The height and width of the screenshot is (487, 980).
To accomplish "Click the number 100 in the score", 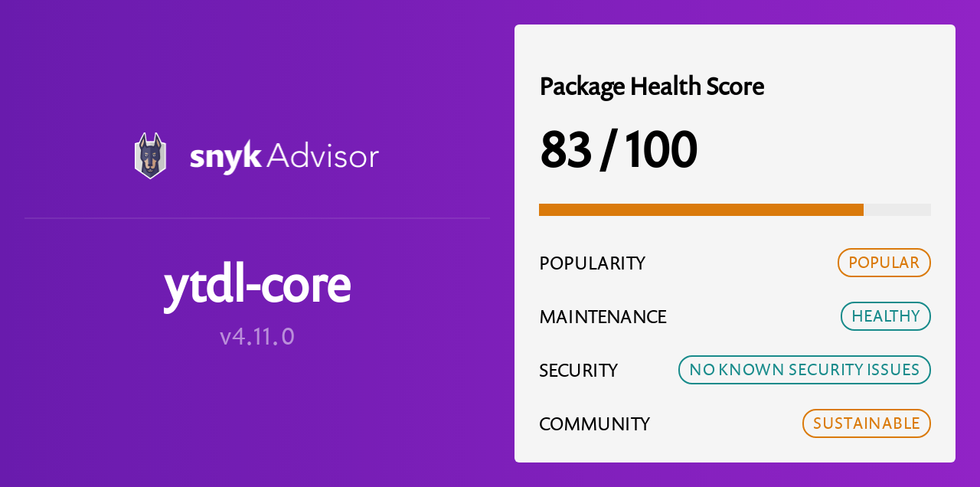I will [x=660, y=150].
